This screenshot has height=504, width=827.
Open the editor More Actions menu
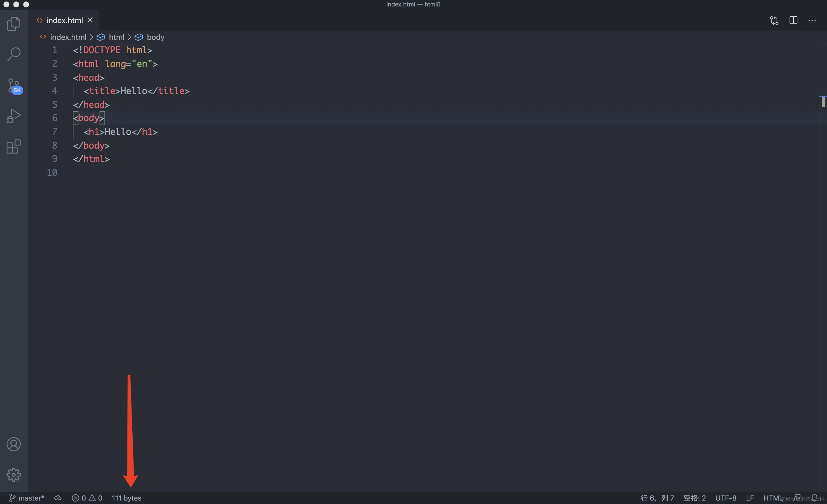pyautogui.click(x=812, y=20)
